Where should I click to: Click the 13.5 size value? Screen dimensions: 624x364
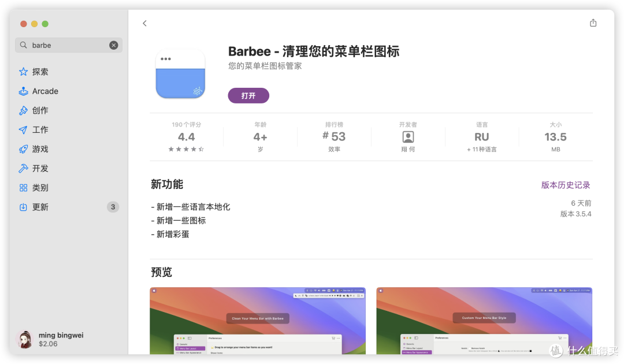[556, 137]
